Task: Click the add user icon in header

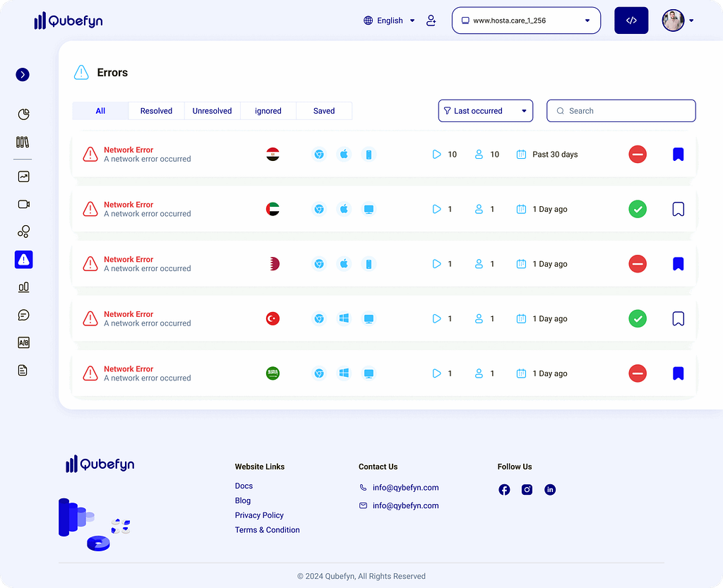Action: pyautogui.click(x=431, y=20)
